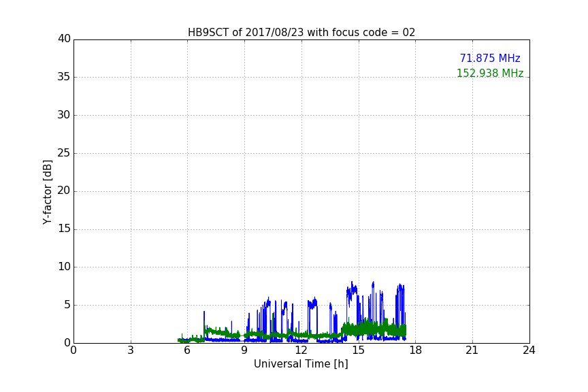Click the y-axis tick label 40

64,39
